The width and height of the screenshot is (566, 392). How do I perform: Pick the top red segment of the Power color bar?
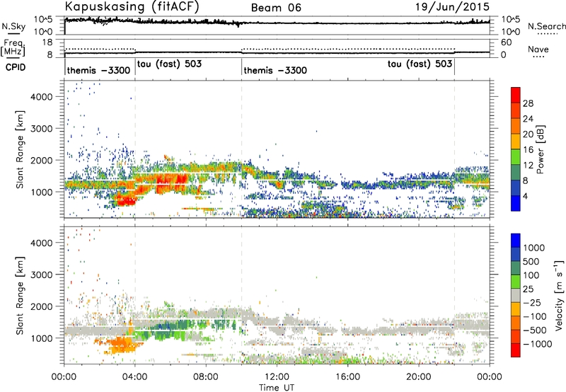click(516, 96)
